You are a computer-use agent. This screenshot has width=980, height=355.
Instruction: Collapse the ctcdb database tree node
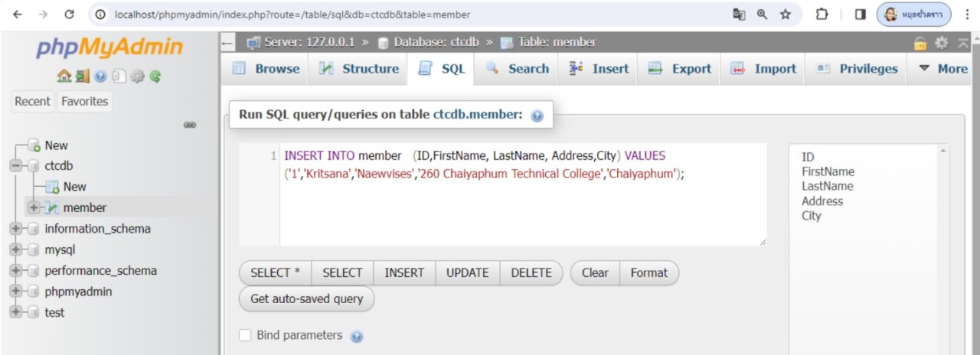tap(16, 166)
